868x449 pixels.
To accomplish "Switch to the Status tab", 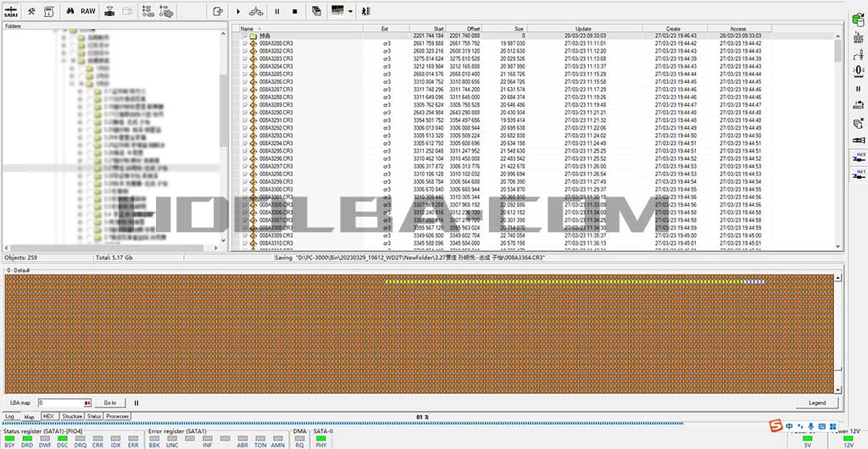I will click(x=94, y=416).
